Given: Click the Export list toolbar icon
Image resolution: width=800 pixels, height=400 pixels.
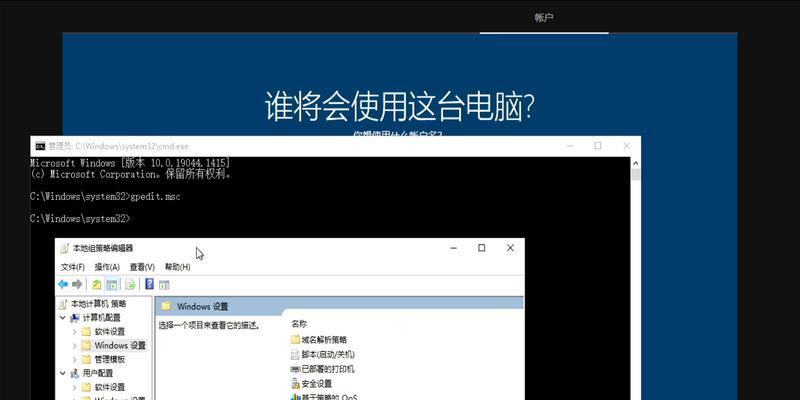Looking at the screenshot, I should coord(131,285).
